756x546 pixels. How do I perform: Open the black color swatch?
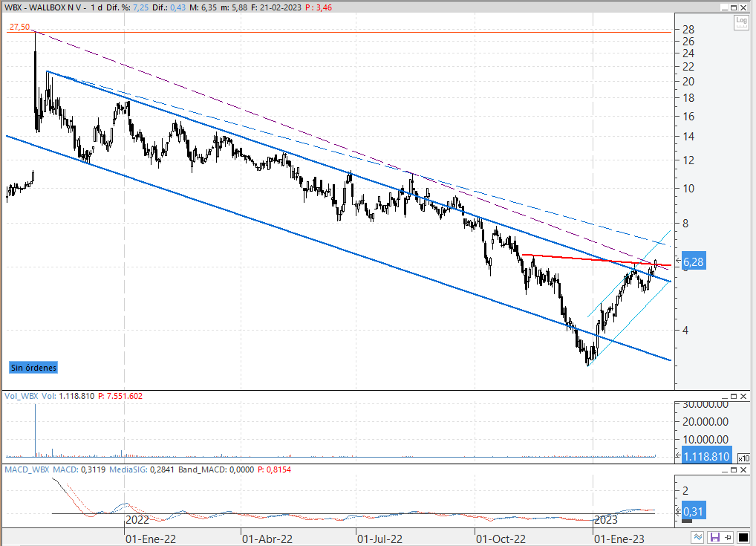click(x=743, y=537)
